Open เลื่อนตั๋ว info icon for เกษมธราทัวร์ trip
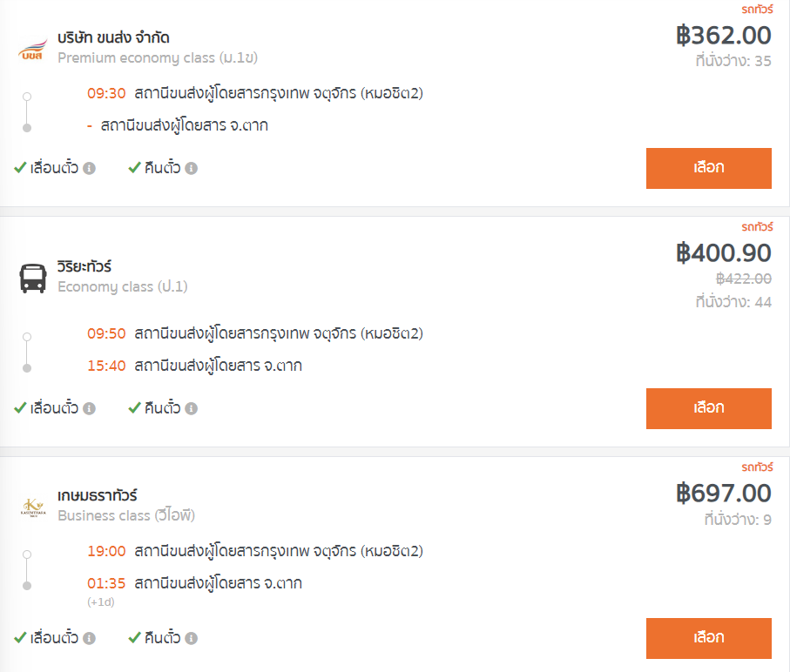This screenshot has width=790, height=672. click(x=89, y=638)
